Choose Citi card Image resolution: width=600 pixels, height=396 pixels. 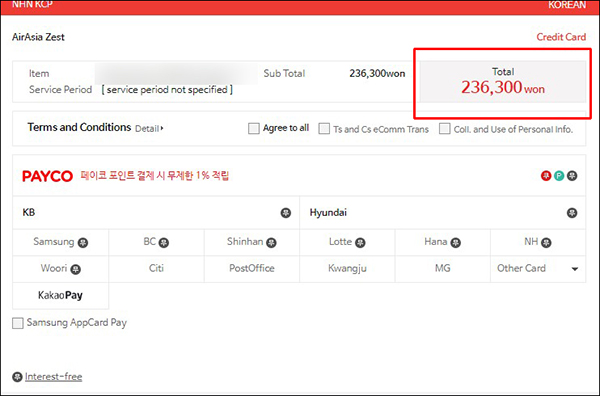pos(156,269)
